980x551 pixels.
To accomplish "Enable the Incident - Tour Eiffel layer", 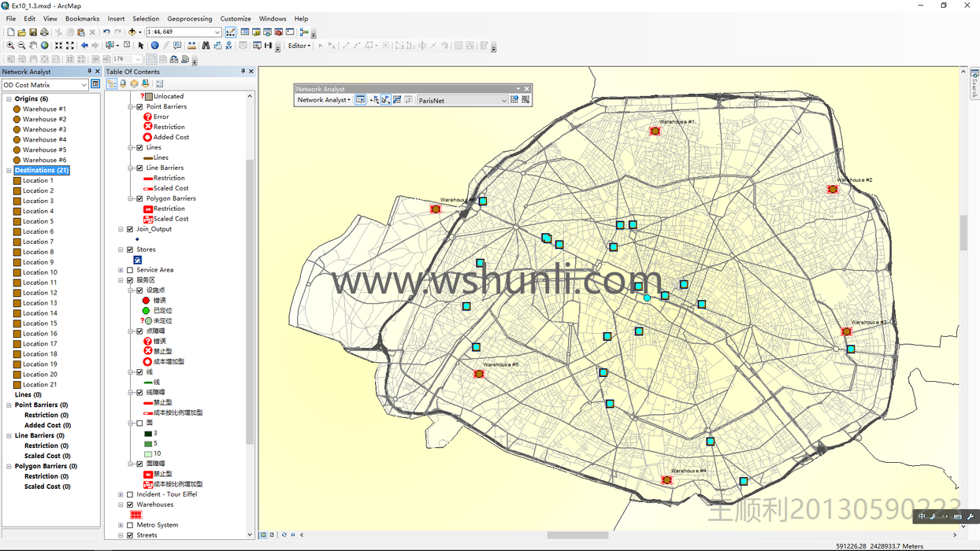I will click(130, 495).
